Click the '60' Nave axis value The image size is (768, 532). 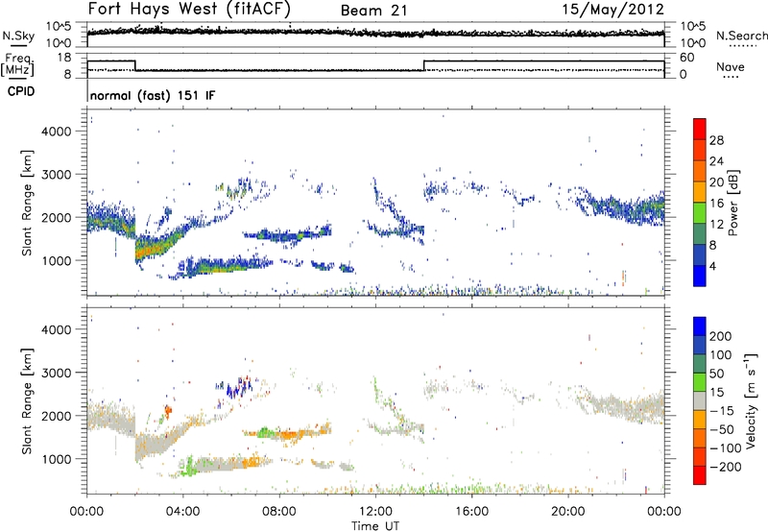click(687, 58)
